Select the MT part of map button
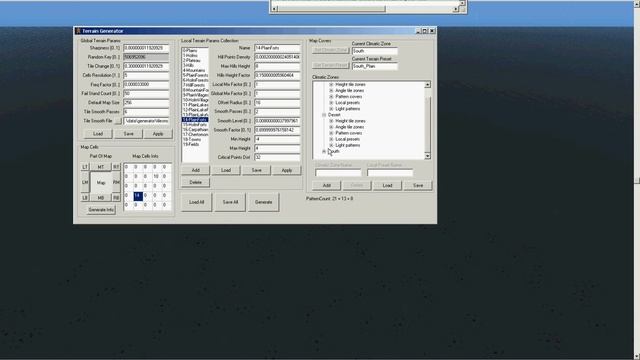The image size is (640, 360). tap(101, 167)
